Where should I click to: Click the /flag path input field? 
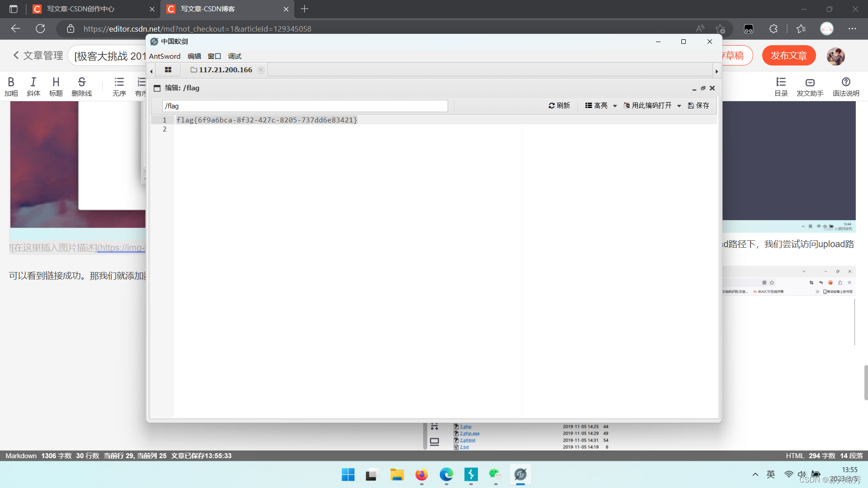point(305,106)
